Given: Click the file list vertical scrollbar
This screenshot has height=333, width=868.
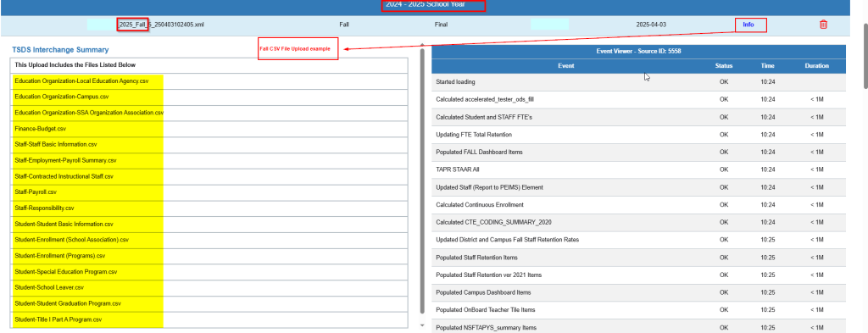Looking at the screenshot, I should click(x=422, y=180).
